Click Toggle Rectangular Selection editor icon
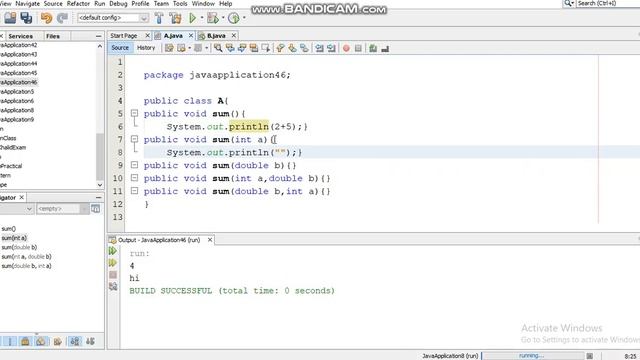640x360 pixels. 266,48
